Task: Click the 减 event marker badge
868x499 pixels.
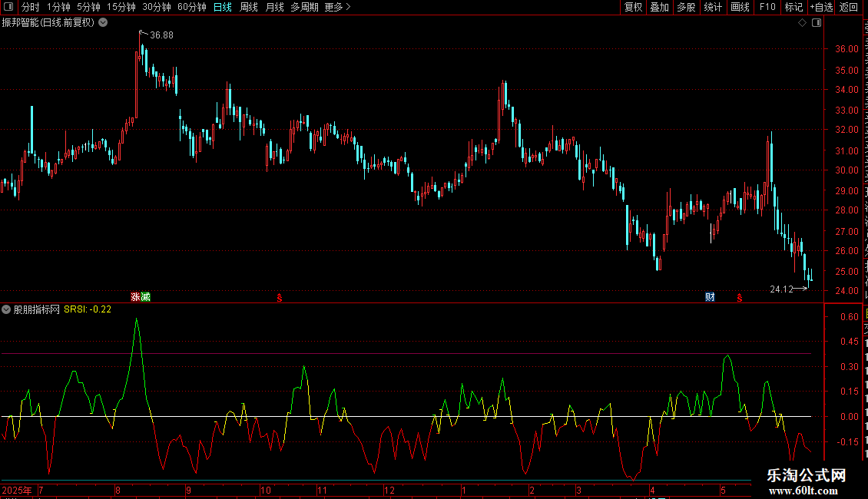Action: [x=146, y=297]
